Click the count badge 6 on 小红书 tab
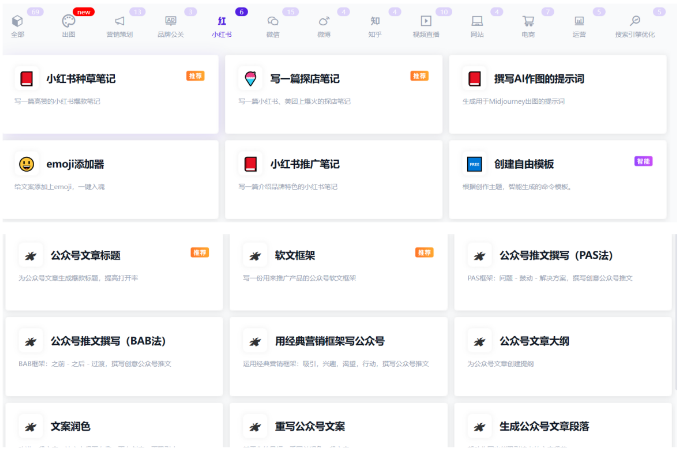The image size is (679, 450). pyautogui.click(x=241, y=12)
